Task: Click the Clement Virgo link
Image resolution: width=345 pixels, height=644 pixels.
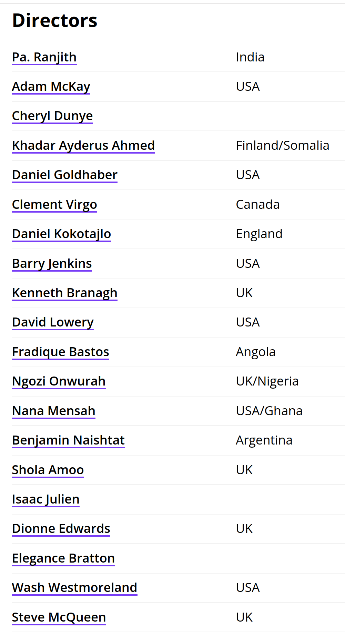Action: pos(54,205)
